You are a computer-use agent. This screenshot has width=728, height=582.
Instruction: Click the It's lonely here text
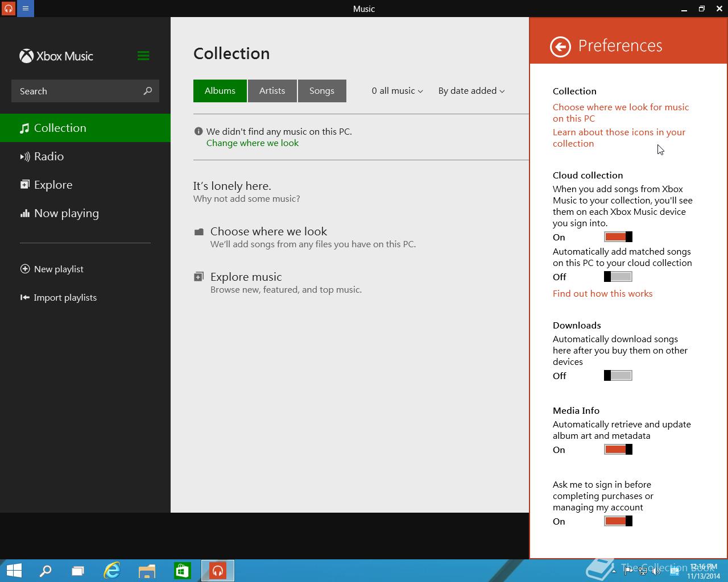232,186
